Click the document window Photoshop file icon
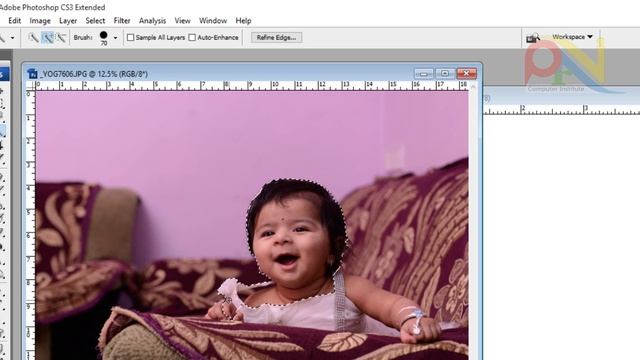The width and height of the screenshot is (640, 360). (x=32, y=74)
